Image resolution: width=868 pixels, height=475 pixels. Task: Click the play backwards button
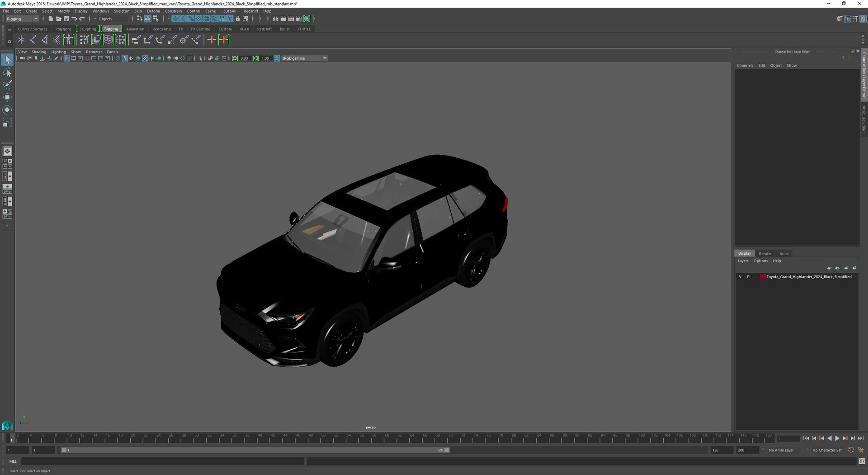click(x=830, y=438)
